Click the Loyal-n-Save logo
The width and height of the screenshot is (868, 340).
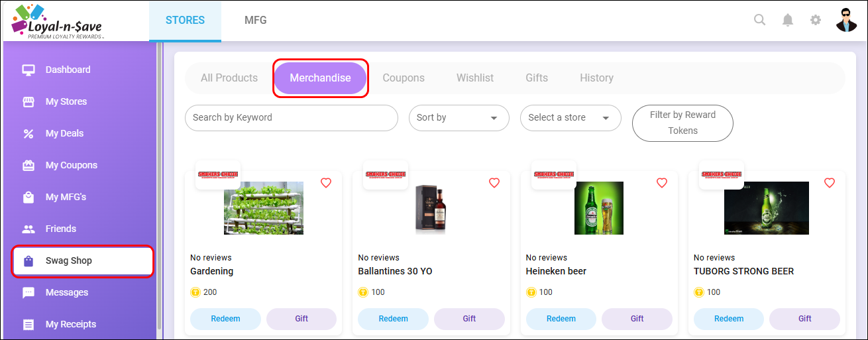[58, 21]
